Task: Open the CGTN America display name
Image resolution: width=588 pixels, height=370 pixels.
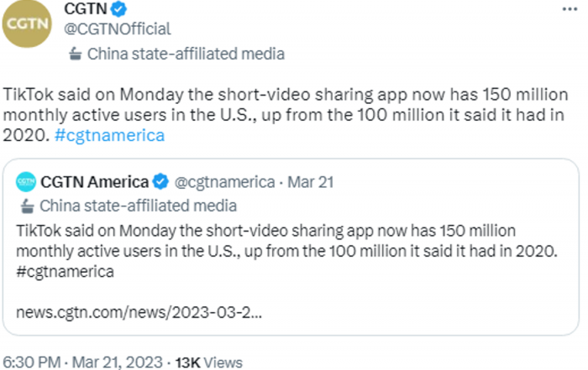Action: pyautogui.click(x=94, y=182)
